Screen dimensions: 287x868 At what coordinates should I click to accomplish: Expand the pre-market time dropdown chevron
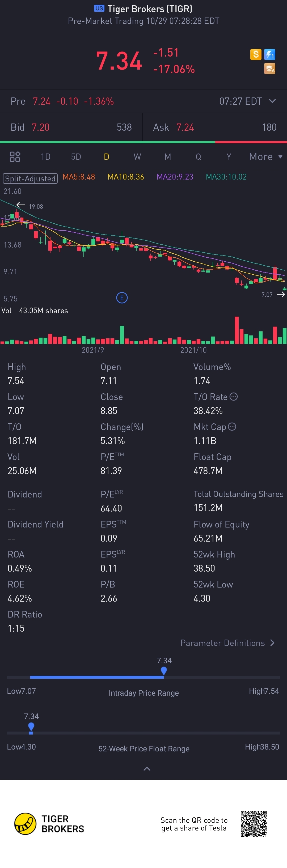[272, 101]
